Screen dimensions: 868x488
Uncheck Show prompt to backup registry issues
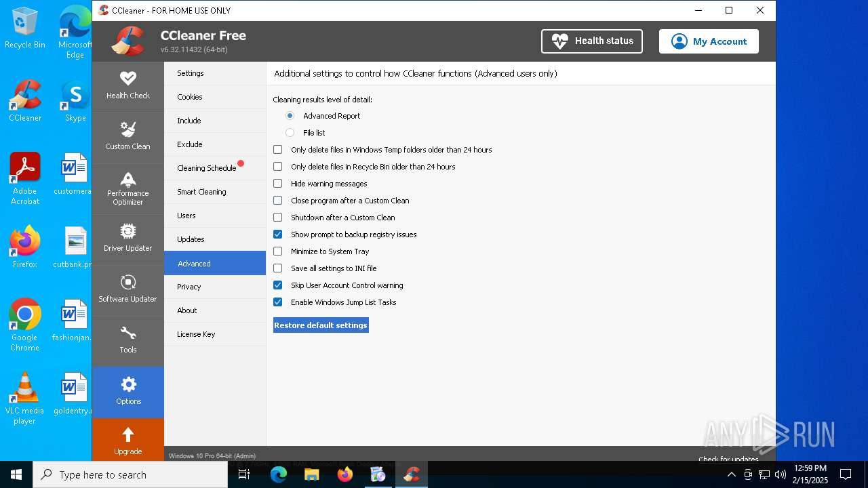coord(278,235)
